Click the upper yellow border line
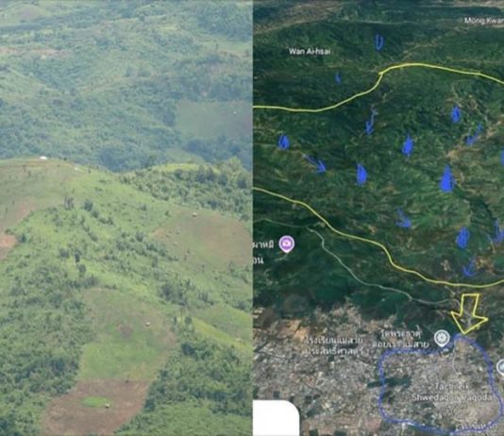This screenshot has width=504, height=436. (x=378, y=85)
